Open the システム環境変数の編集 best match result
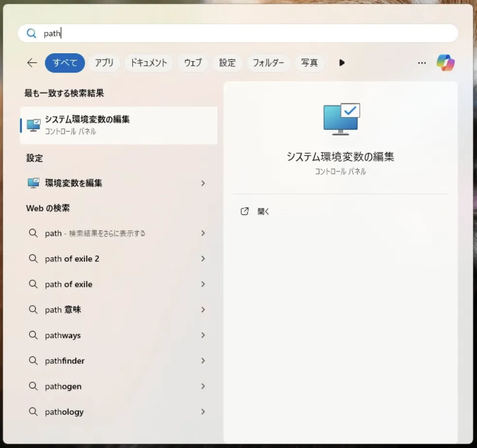The height and width of the screenshot is (448, 477). coord(119,125)
